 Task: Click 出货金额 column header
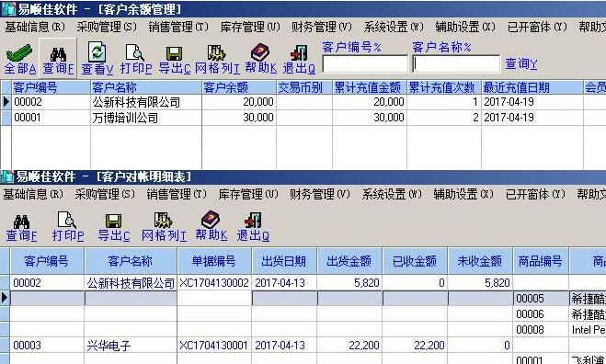pyautogui.click(x=349, y=261)
